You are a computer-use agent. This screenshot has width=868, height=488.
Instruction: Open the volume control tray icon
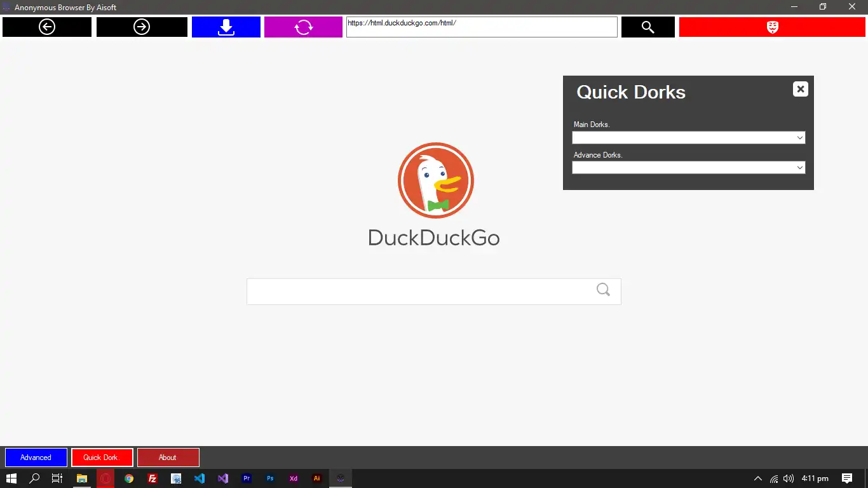click(789, 478)
